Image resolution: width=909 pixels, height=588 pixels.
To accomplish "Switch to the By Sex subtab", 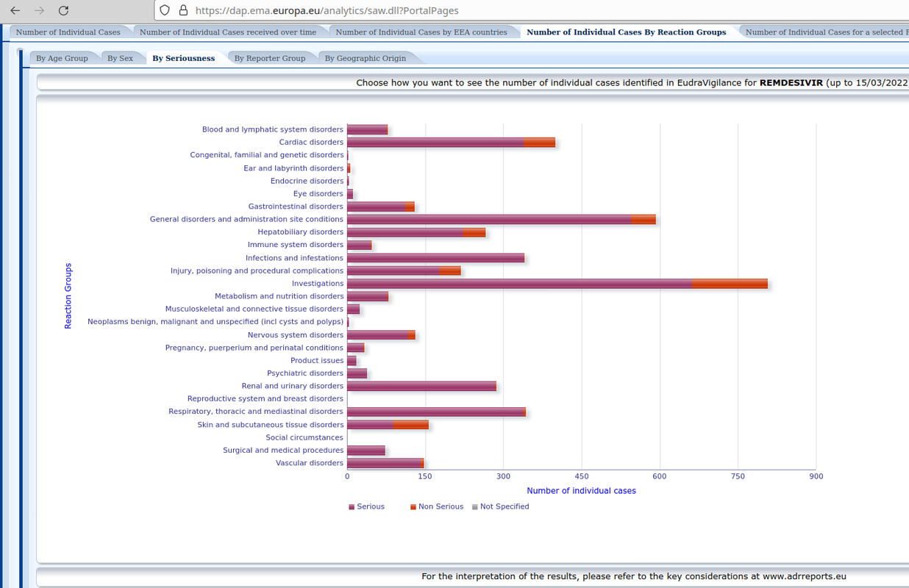I will [120, 58].
